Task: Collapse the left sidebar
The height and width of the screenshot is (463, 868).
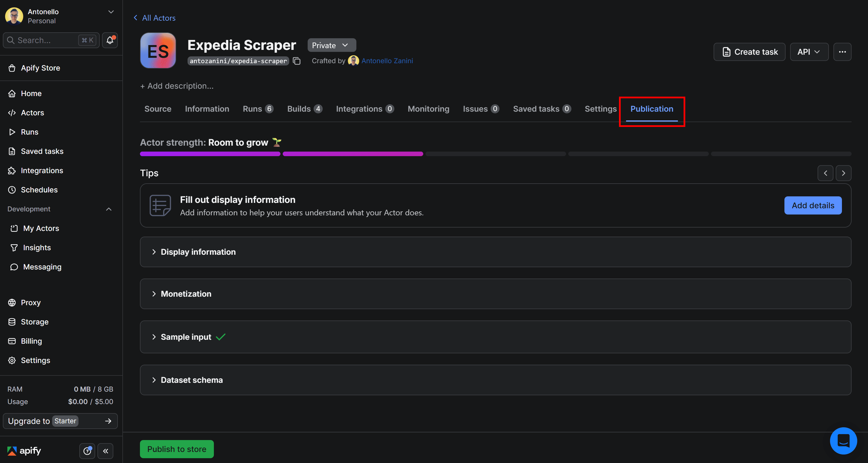Action: click(105, 451)
